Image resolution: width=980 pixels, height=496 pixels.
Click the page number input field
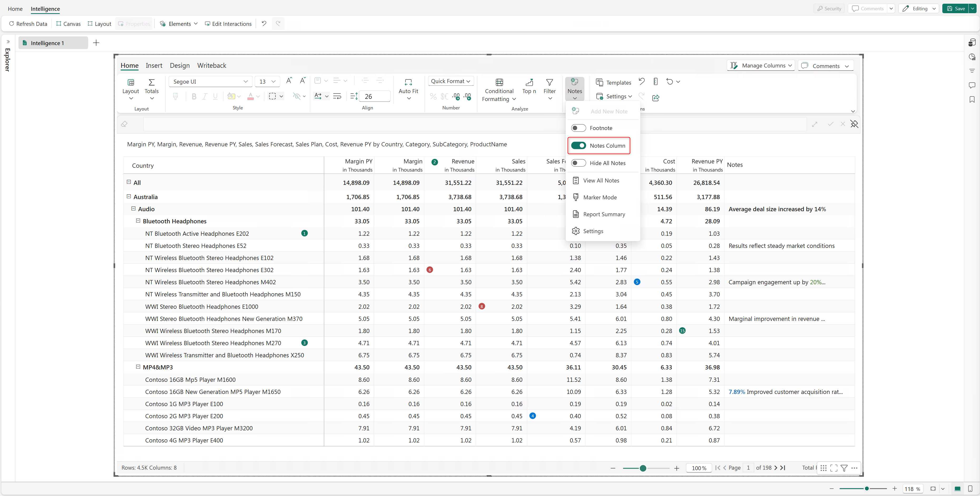click(748, 468)
